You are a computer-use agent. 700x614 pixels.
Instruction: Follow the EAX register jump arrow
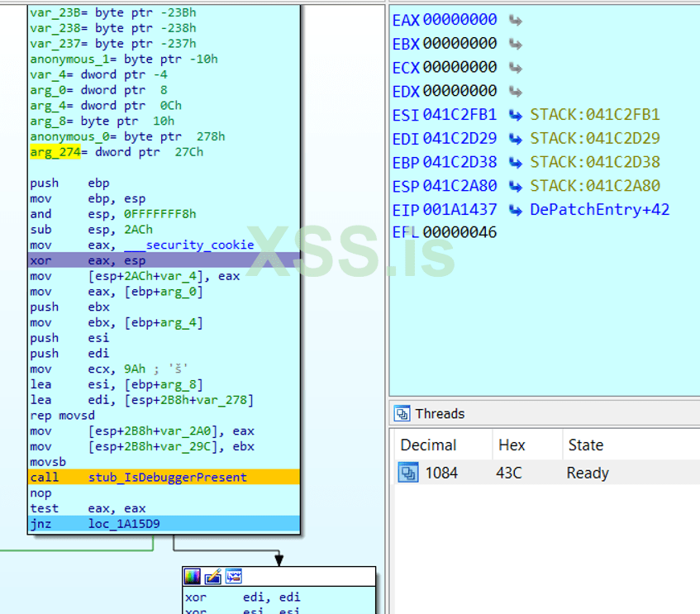point(516,20)
